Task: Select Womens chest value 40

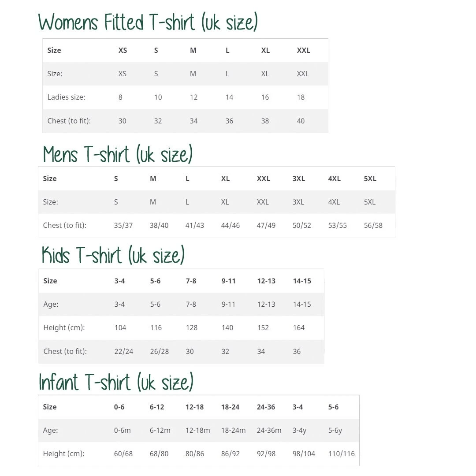Action: click(301, 121)
